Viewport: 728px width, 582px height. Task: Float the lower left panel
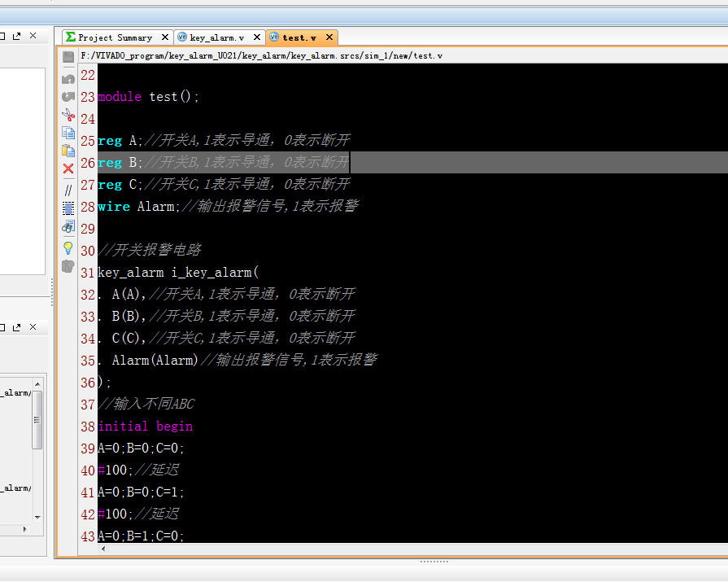click(x=17, y=327)
